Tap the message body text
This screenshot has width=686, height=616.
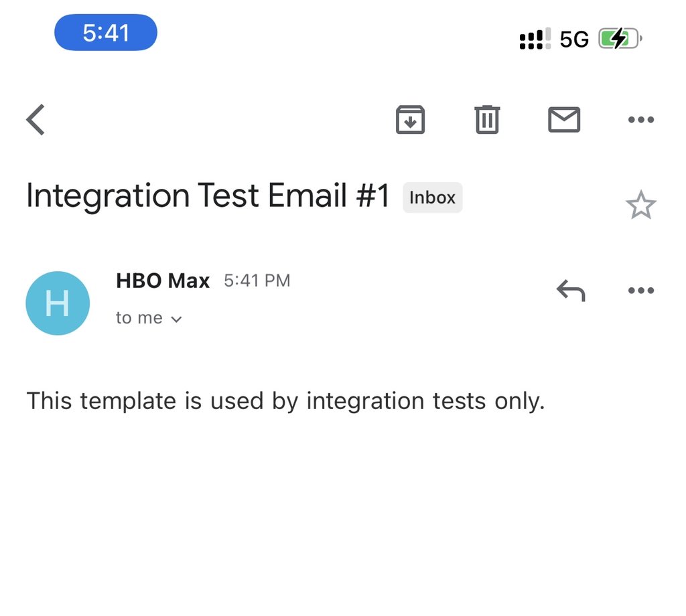[285, 401]
